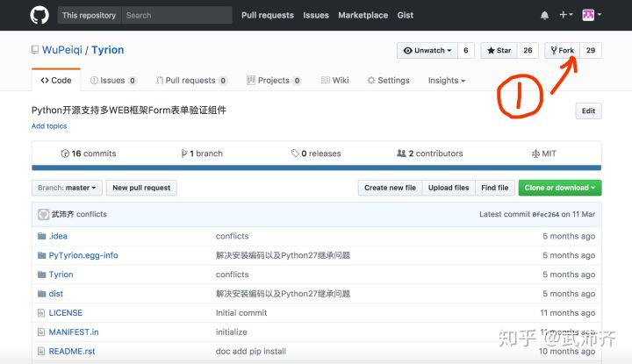
Task: Open the watchers count 6
Action: [466, 50]
